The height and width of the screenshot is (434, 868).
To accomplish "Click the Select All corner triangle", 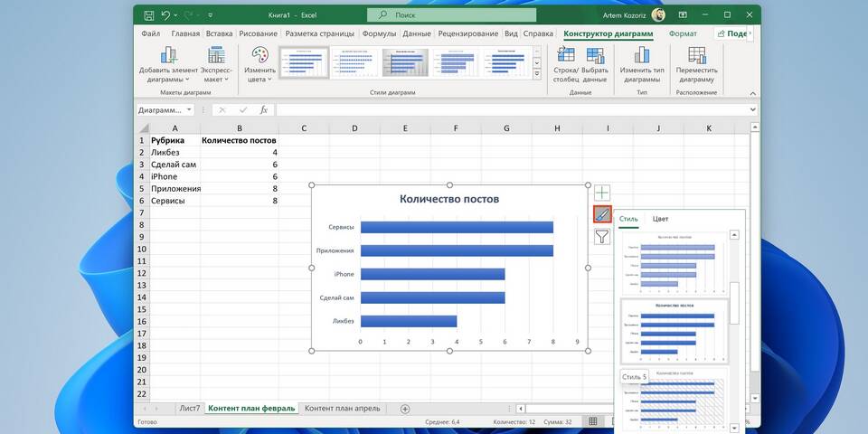I will (143, 128).
